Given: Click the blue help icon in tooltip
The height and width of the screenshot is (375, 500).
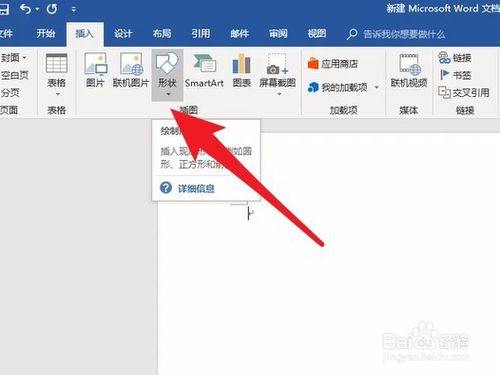Looking at the screenshot, I should pos(166,188).
